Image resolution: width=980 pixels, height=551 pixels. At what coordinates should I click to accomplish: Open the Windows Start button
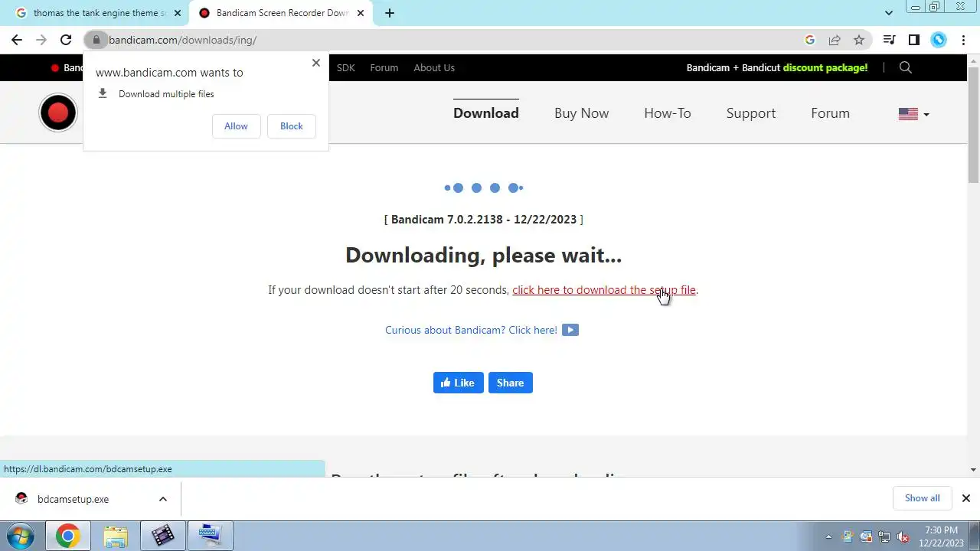21,536
